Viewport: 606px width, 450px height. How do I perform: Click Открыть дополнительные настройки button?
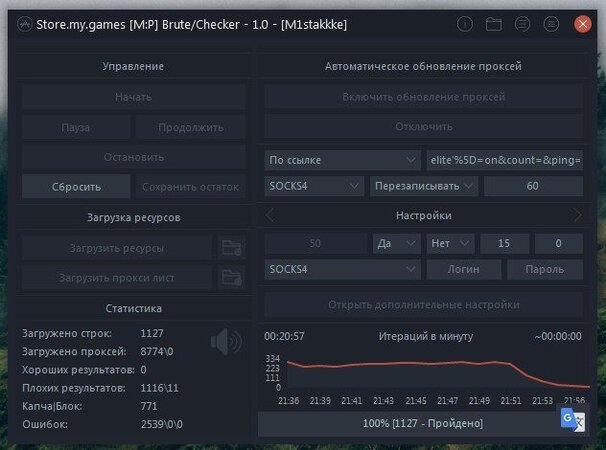pyautogui.click(x=424, y=305)
